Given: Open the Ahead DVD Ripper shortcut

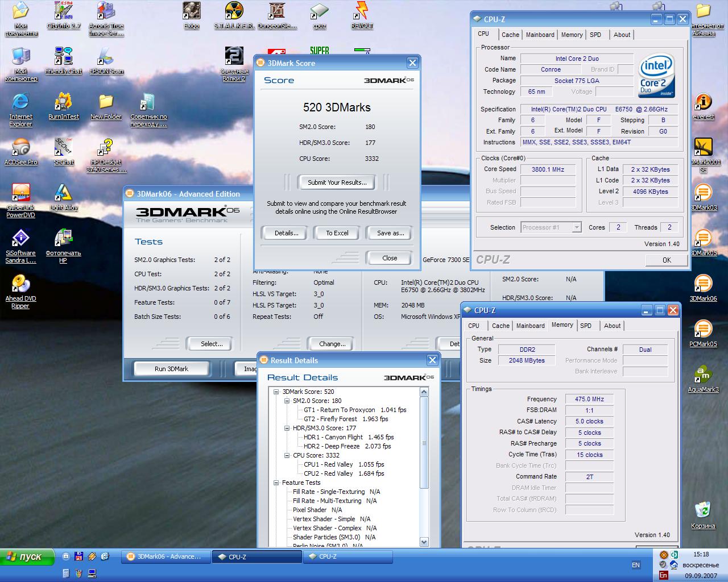Looking at the screenshot, I should [21, 292].
